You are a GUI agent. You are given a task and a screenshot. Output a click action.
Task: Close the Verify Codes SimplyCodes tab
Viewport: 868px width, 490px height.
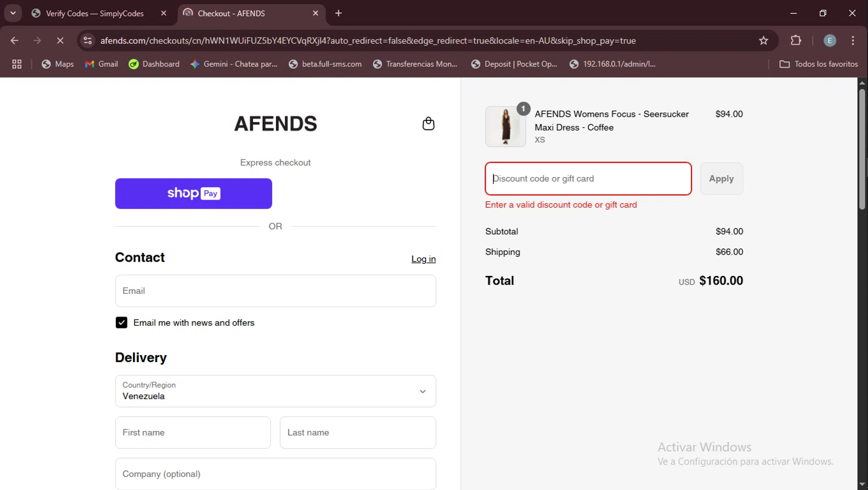[164, 13]
